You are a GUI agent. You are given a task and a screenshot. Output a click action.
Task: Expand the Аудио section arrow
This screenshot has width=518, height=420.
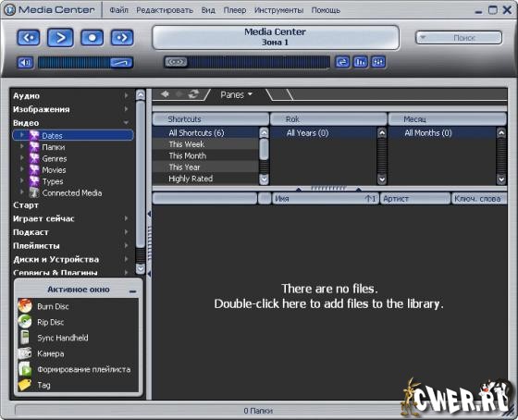126,95
